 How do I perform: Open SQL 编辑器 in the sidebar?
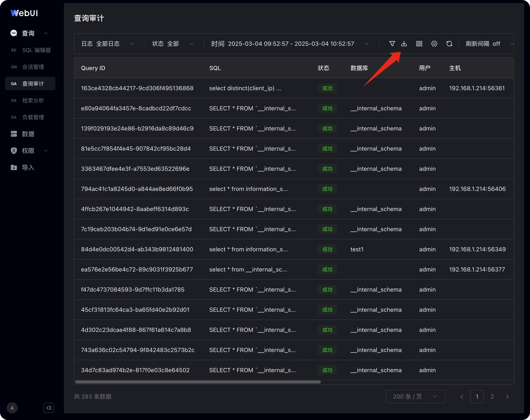tap(30, 50)
